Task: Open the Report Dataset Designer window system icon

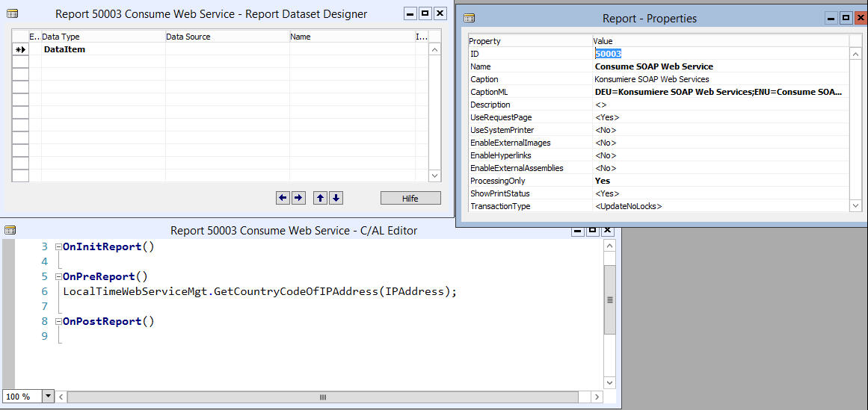Action: tap(11, 14)
